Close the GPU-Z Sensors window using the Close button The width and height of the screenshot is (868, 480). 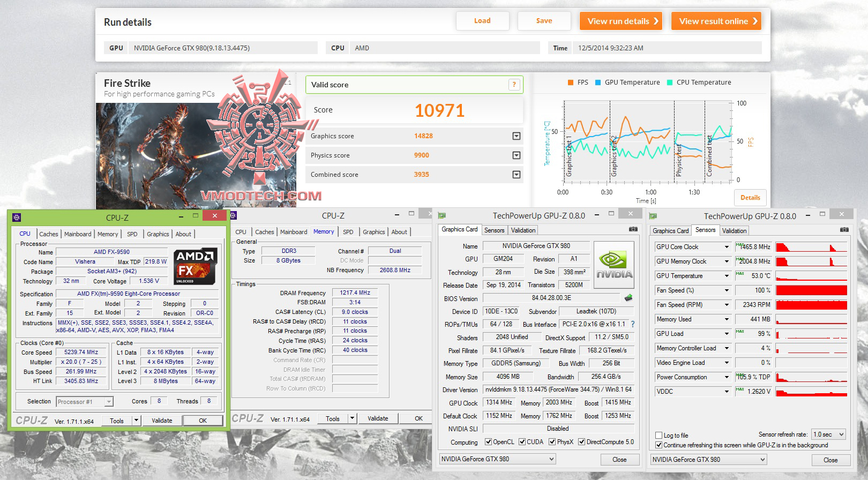830,460
